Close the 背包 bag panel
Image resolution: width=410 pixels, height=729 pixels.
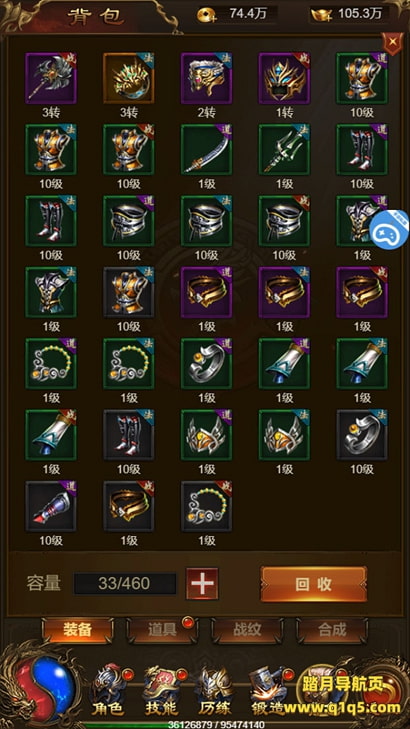(393, 43)
